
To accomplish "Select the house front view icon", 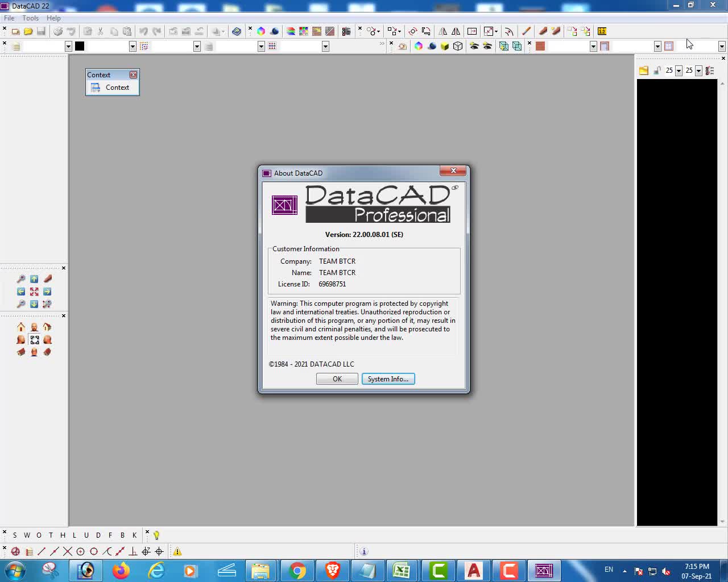I will [x=21, y=327].
